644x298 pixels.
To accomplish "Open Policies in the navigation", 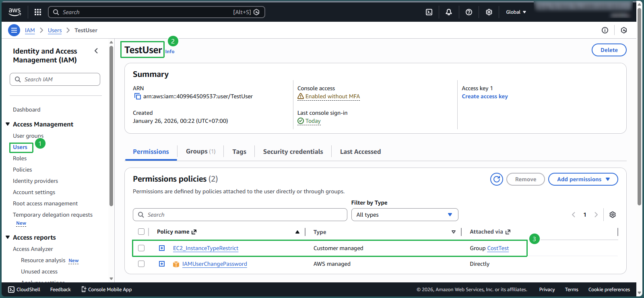I will pos(23,170).
